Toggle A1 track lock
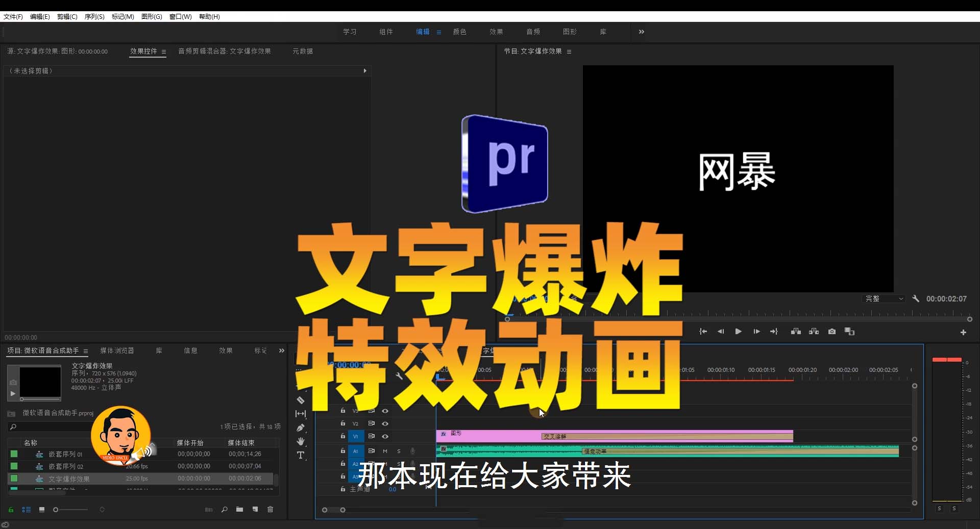 tap(343, 450)
